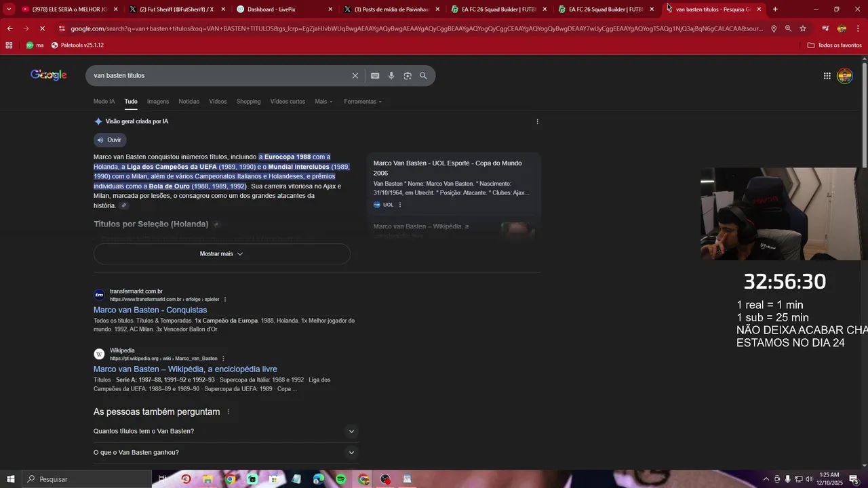Open the UOL source three-dot options
Viewport: 868px width, 488px height.
click(399, 205)
